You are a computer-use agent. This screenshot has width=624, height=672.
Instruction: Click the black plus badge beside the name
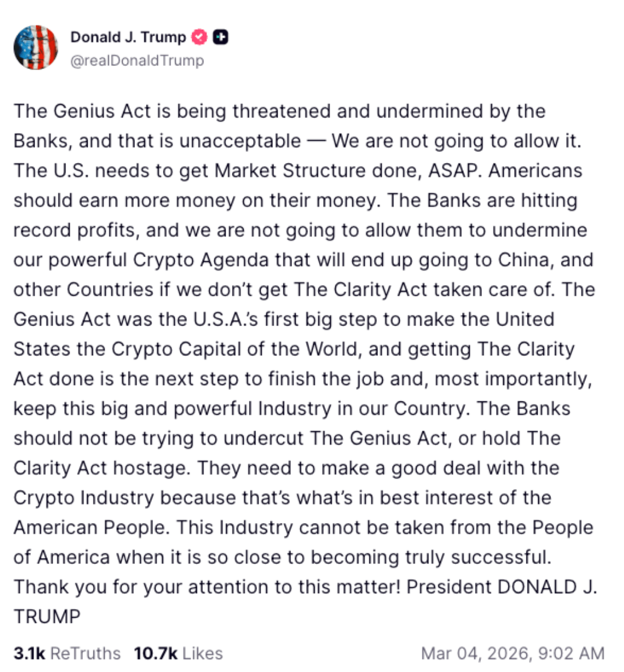pyautogui.click(x=220, y=37)
